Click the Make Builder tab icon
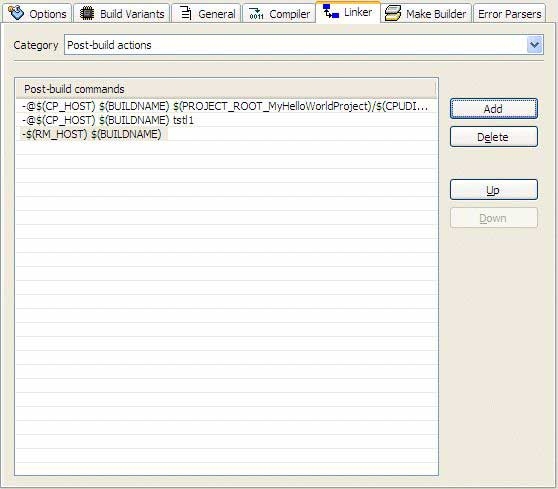This screenshot has height=489, width=558. pos(393,14)
